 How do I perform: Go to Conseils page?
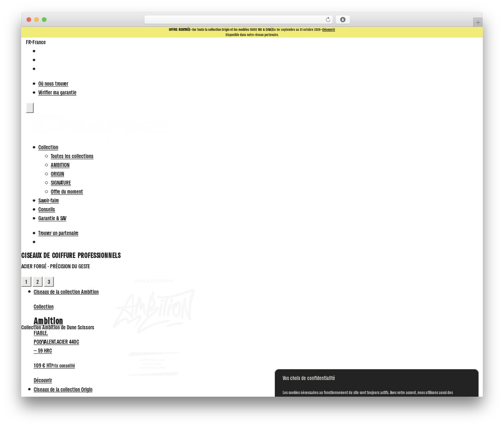(46, 210)
